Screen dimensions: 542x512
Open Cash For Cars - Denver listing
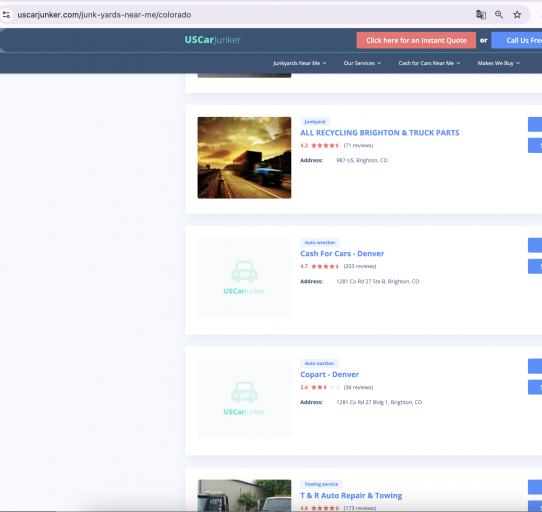pos(342,254)
